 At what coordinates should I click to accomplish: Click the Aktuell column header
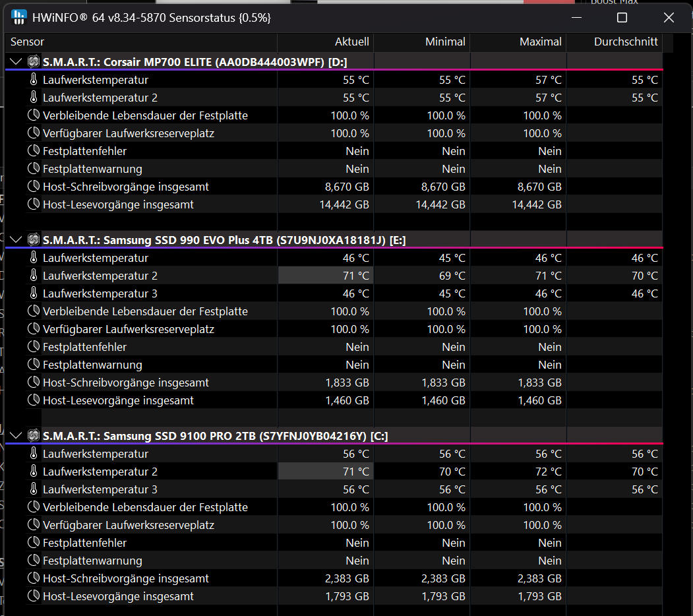tap(326, 42)
